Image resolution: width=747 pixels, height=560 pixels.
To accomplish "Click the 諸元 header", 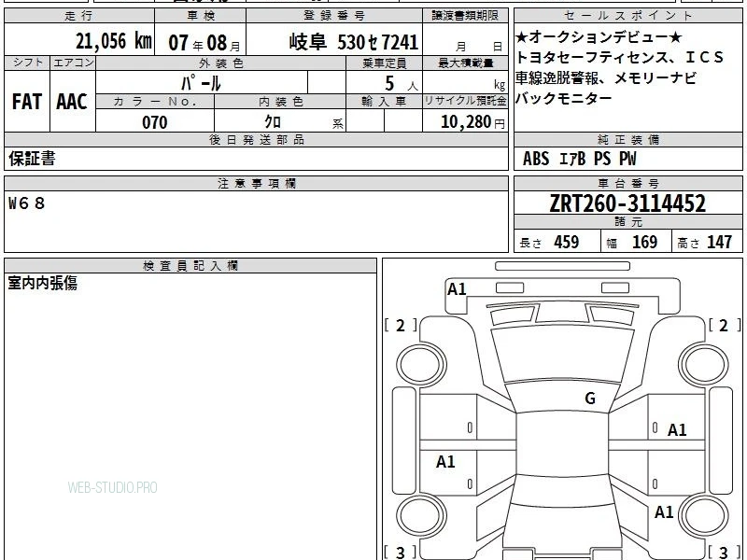I will click(627, 221).
